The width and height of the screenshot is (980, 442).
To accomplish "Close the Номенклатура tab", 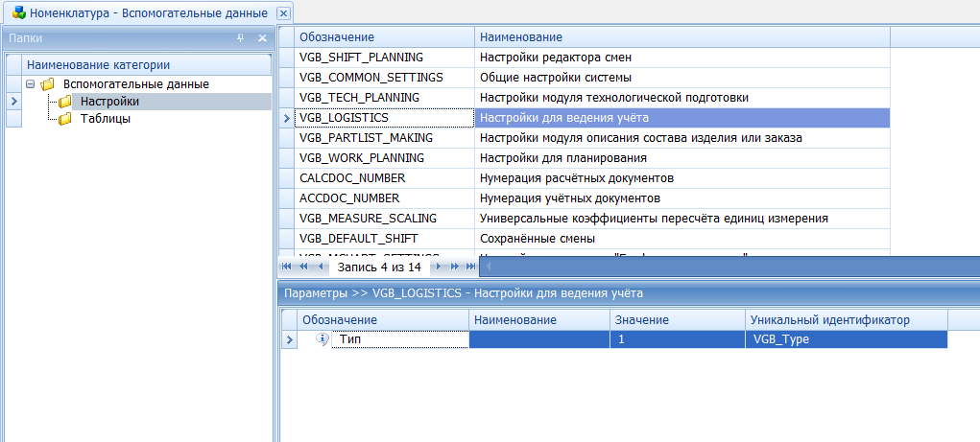I will click(283, 13).
